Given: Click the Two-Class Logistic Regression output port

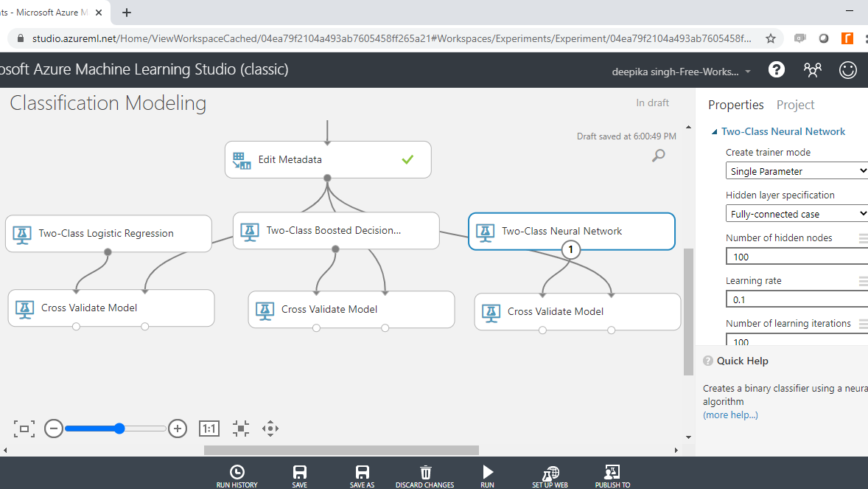Looking at the screenshot, I should (108, 252).
